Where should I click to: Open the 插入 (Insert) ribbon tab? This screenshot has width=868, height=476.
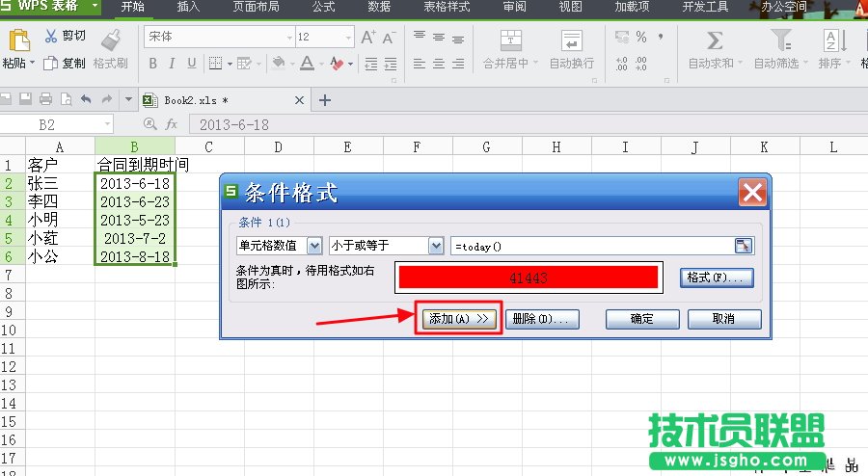(x=188, y=7)
